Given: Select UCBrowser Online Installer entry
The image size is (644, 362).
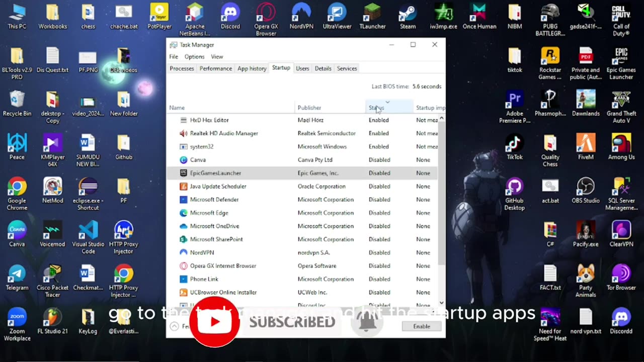Looking at the screenshot, I should point(302,292).
